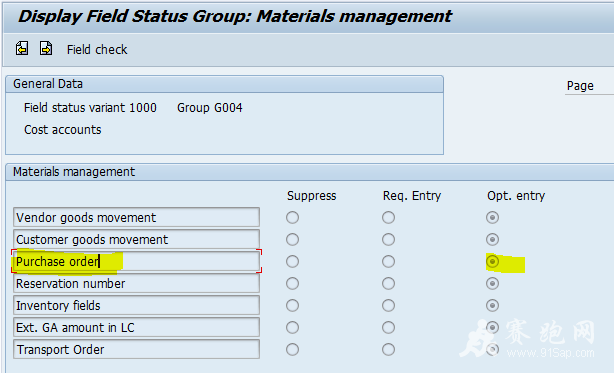
Task: Select Req. Entry for Vendor goods movement
Action: 388,218
